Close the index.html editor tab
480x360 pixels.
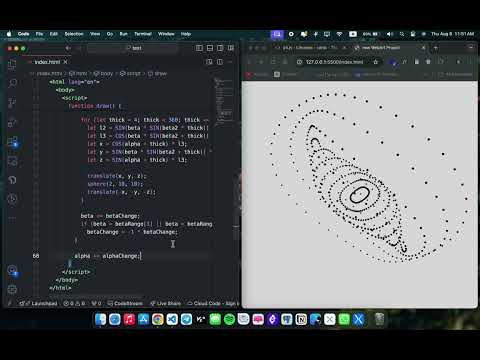point(66,62)
